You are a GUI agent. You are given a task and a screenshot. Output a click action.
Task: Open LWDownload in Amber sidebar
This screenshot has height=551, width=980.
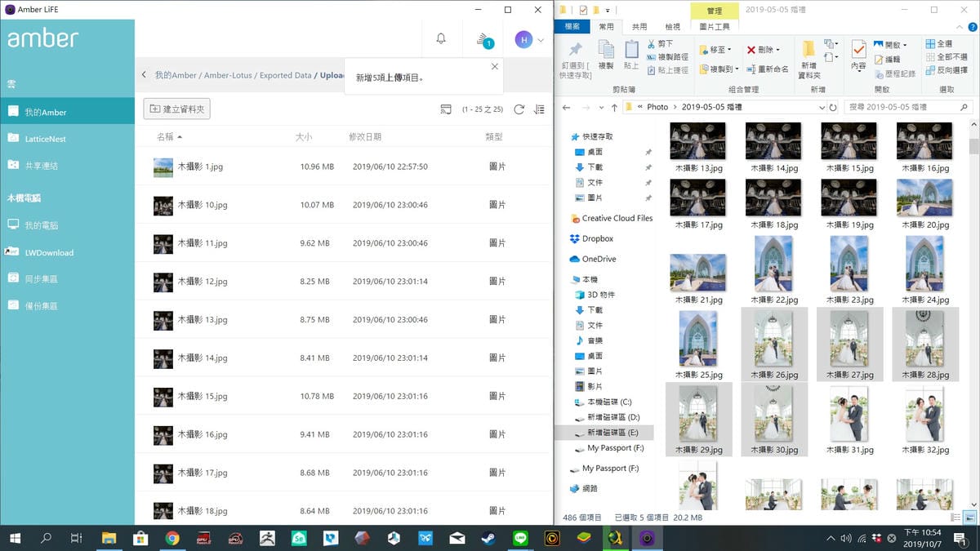click(x=67, y=253)
